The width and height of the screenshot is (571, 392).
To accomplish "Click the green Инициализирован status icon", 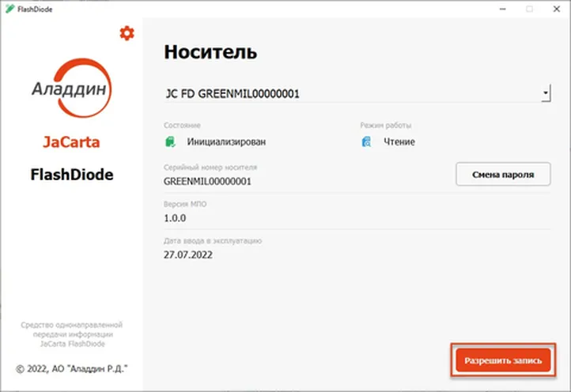I will point(170,141).
